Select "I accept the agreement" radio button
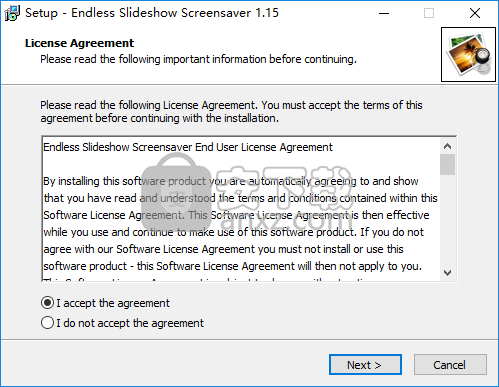499x387 pixels. pos(47,303)
